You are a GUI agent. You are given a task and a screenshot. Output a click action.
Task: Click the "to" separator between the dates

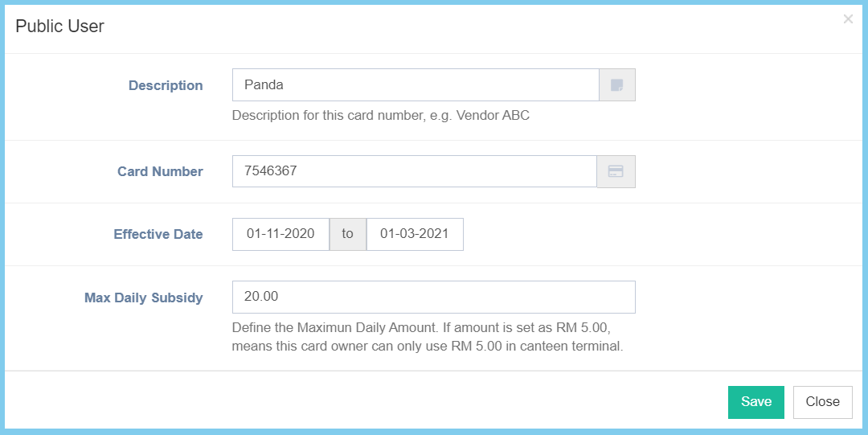pyautogui.click(x=348, y=234)
